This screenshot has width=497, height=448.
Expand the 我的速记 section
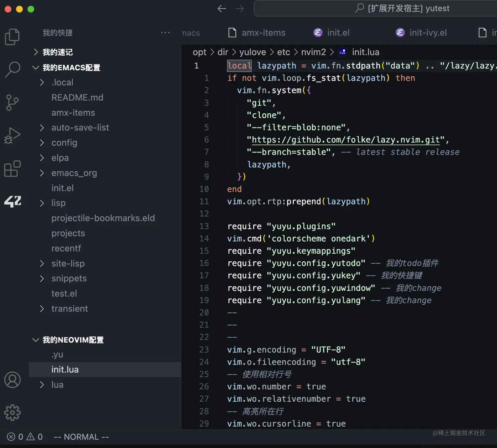pos(36,52)
